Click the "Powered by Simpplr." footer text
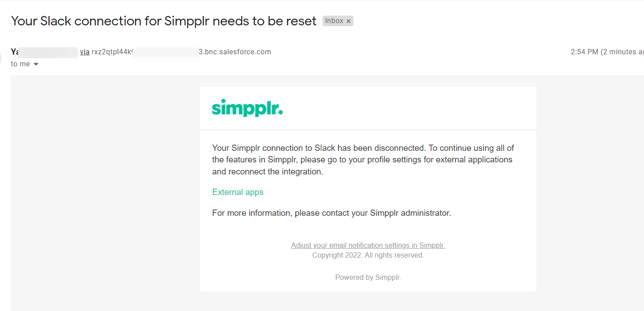This screenshot has height=311, width=644. (368, 277)
